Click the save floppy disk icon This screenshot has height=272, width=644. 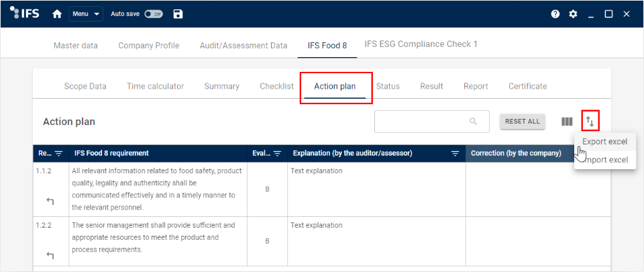click(178, 14)
